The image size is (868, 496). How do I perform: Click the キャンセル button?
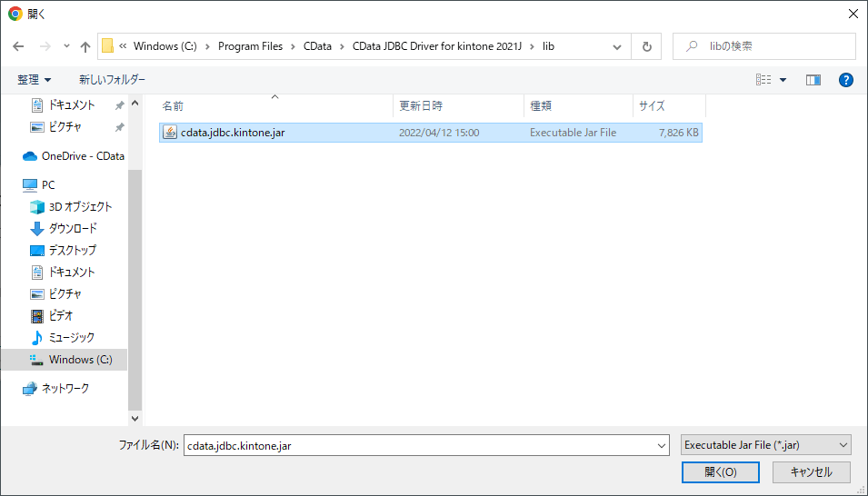[x=811, y=472]
